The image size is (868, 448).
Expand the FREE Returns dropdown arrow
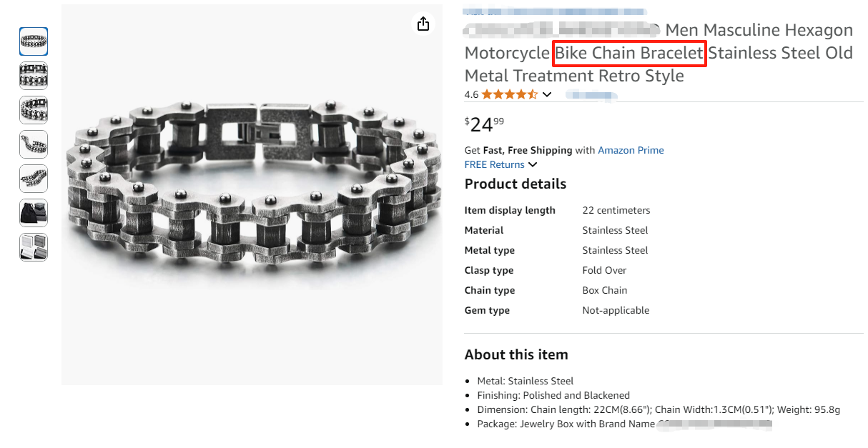pyautogui.click(x=533, y=165)
